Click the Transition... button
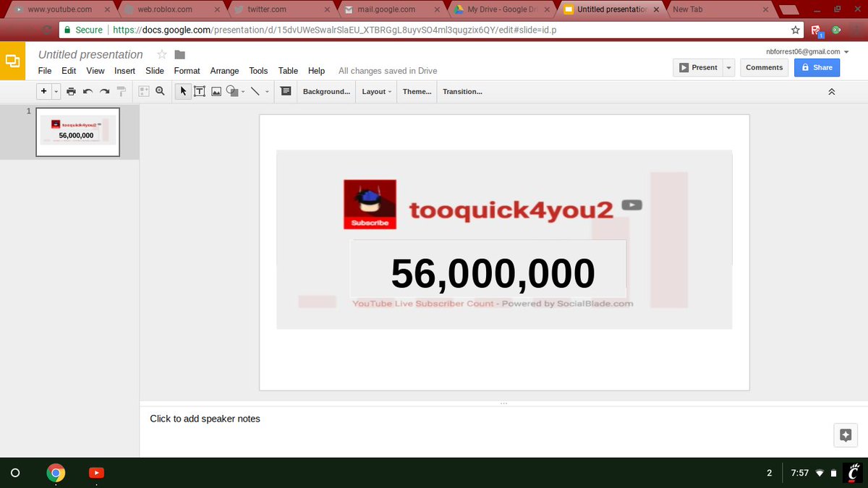Screen dimensions: 868x488 462,92
